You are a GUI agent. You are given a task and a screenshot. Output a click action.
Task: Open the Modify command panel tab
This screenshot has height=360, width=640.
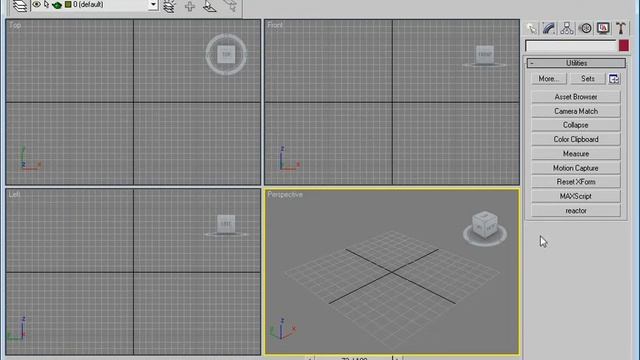(549, 28)
